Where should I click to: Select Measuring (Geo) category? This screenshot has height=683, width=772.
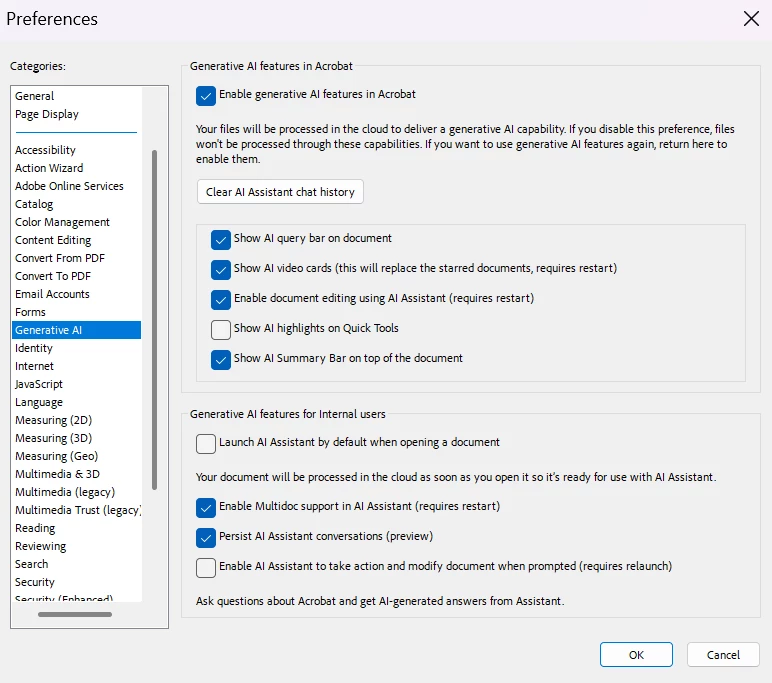coord(76,456)
